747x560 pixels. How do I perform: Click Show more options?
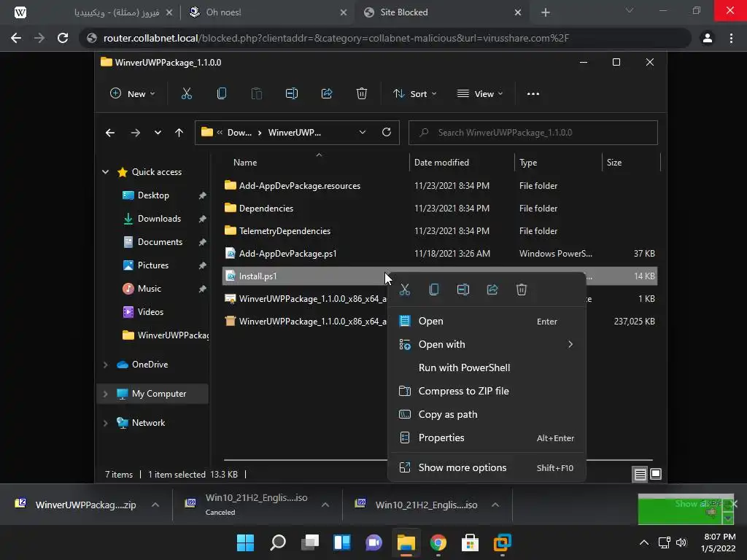pos(487,467)
